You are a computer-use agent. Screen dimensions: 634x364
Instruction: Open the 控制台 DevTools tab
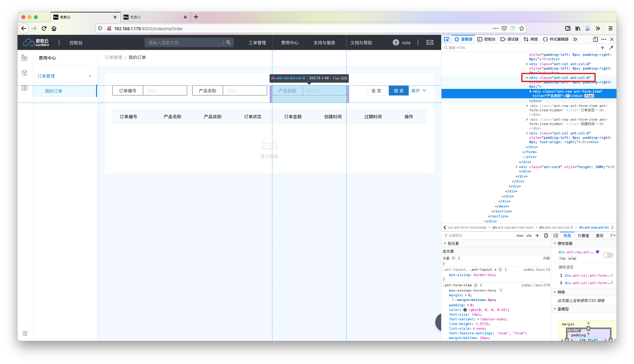486,39
